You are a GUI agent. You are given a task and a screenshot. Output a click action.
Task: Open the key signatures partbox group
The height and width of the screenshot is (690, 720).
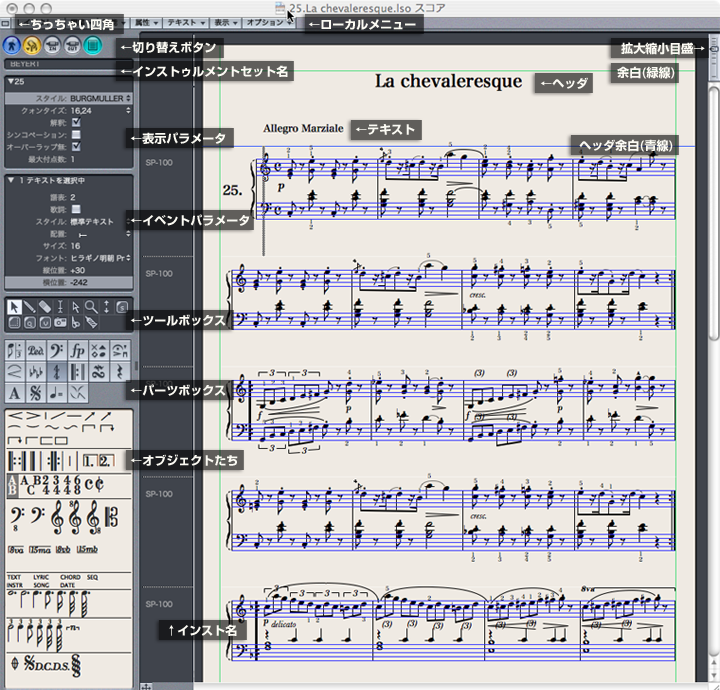35,372
